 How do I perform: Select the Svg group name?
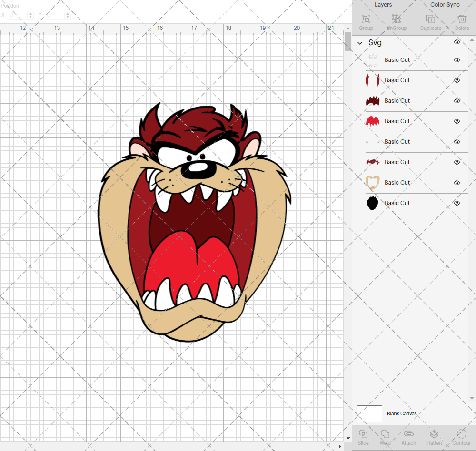pos(375,42)
